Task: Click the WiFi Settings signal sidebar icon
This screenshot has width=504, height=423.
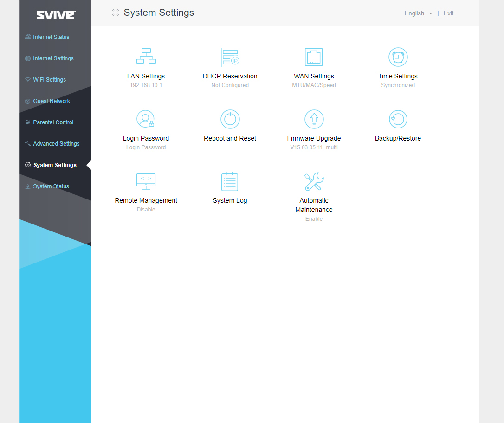Action: 28,80
